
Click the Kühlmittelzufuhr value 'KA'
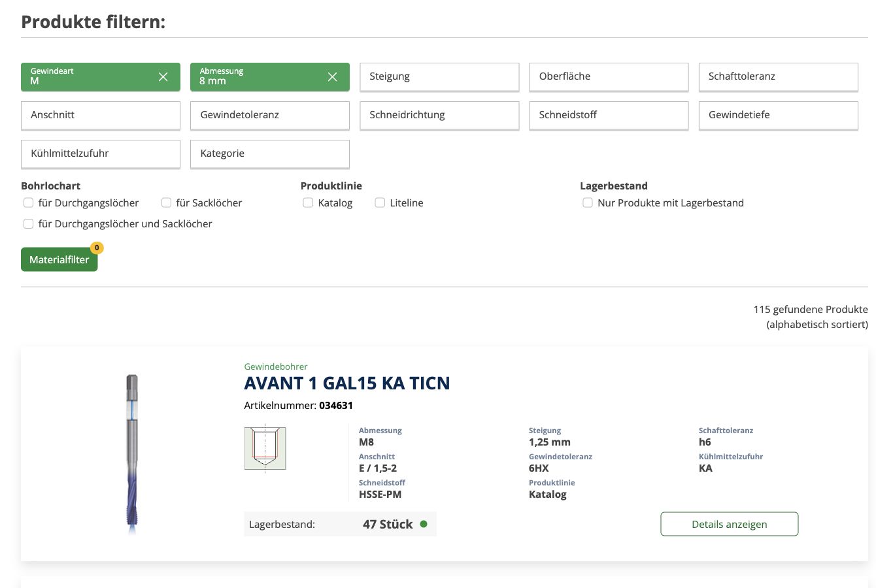(705, 468)
